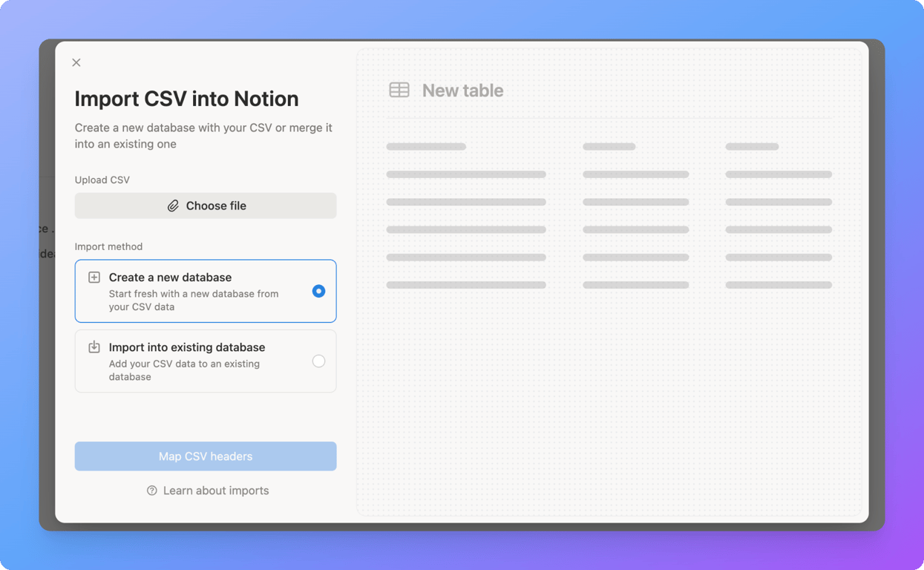Click the paperclip icon on Choose file
The width and height of the screenshot is (924, 570).
point(174,206)
